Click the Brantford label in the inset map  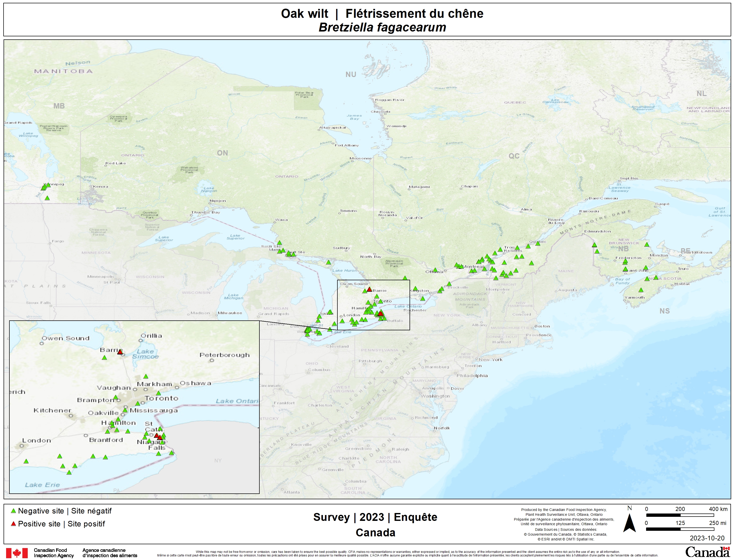(106, 440)
